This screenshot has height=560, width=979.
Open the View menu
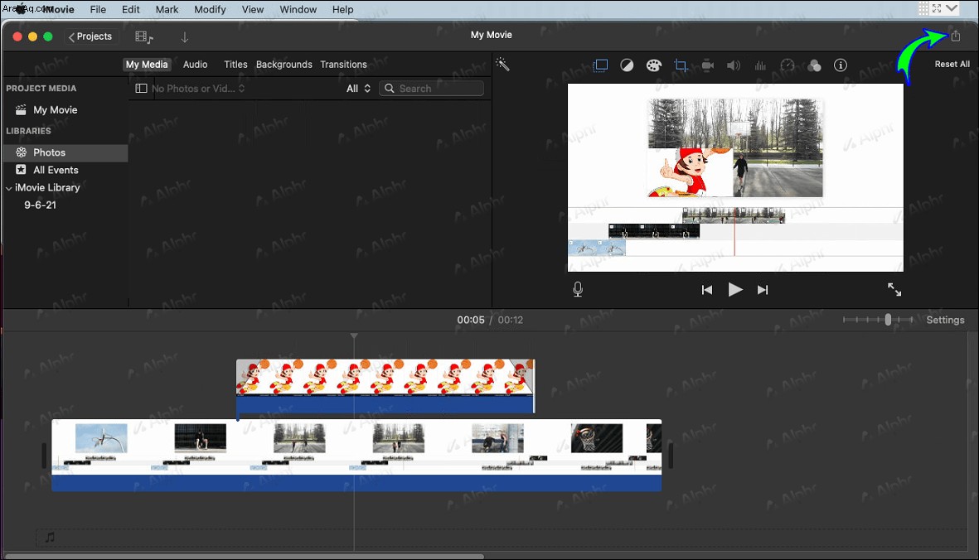point(252,9)
